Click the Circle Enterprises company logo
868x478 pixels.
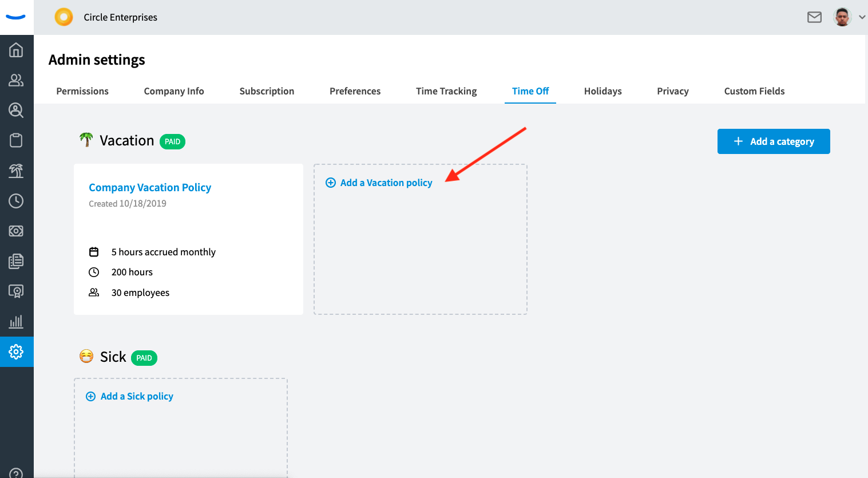tap(64, 17)
